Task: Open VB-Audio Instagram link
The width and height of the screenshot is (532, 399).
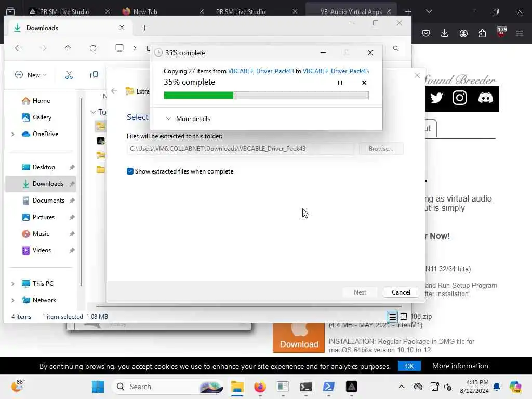Action: (460, 98)
